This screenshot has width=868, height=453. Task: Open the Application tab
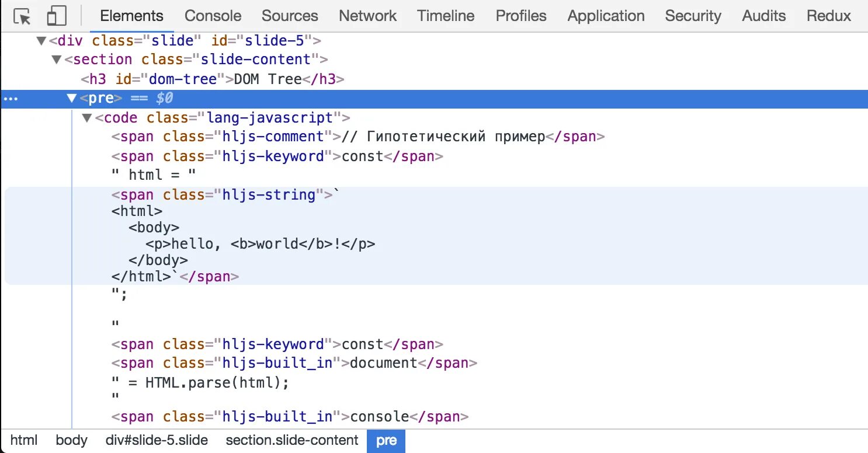pos(606,16)
